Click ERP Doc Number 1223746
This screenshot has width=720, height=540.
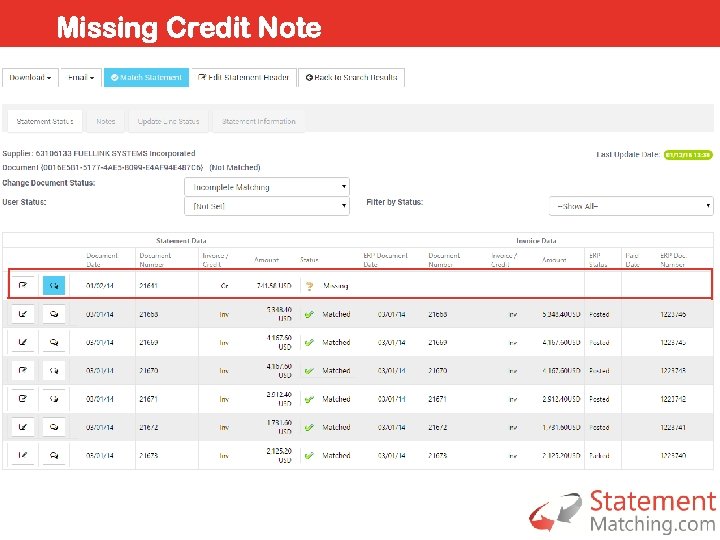click(x=673, y=315)
